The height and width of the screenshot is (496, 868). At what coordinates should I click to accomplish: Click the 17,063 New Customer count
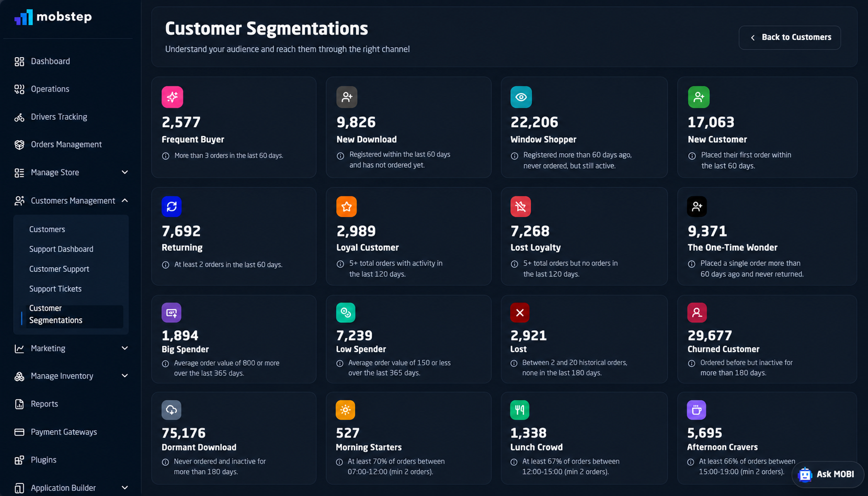pos(711,122)
